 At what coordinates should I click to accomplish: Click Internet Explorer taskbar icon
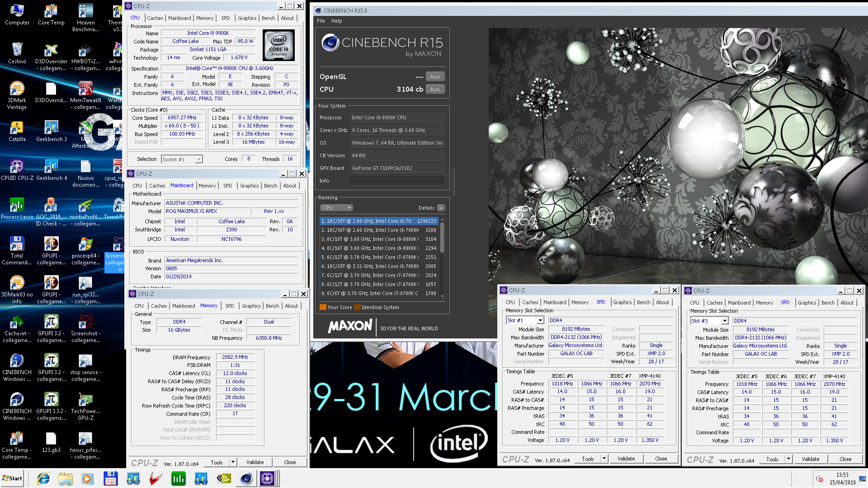click(43, 479)
